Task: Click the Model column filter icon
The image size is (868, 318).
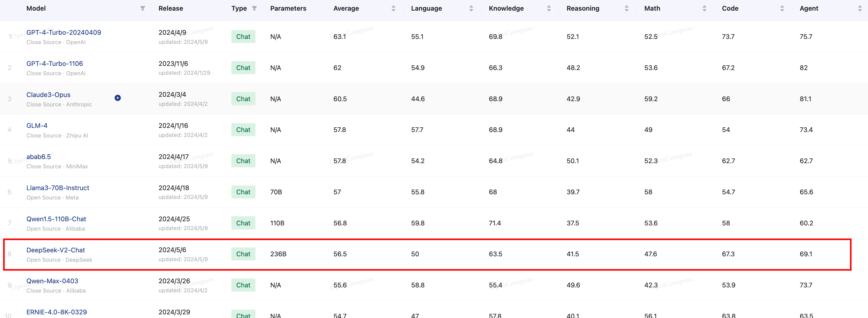Action: (x=143, y=9)
